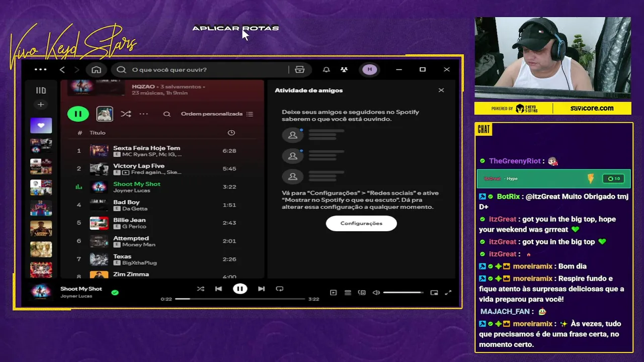Open 'Shoot My Shot' title in now-playing bar
The width and height of the screenshot is (644, 362).
click(81, 289)
